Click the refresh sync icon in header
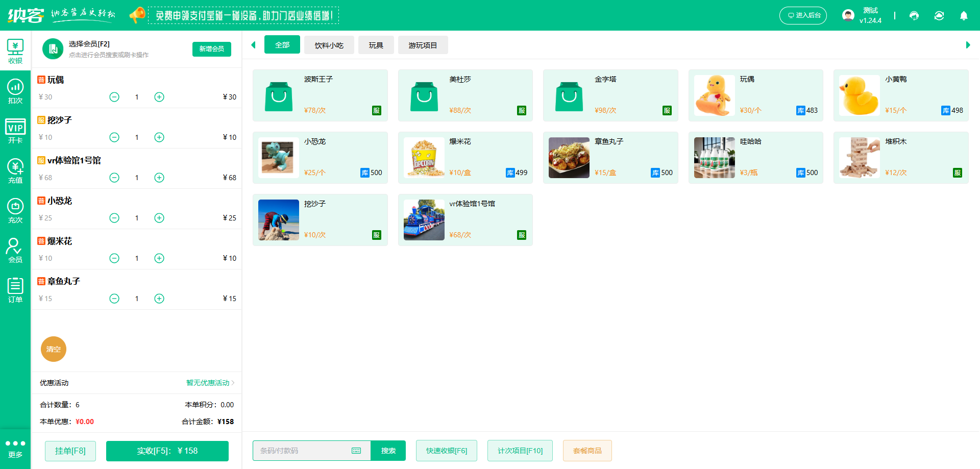980x469 pixels. tap(939, 16)
